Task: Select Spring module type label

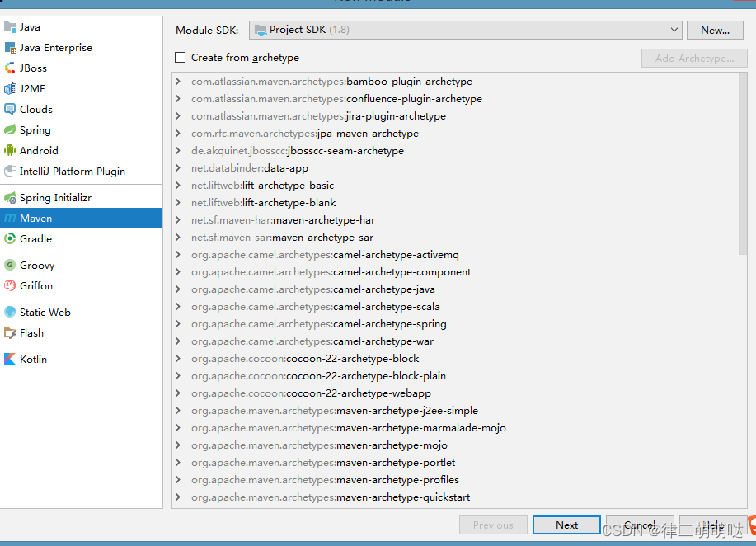Action: [x=35, y=130]
